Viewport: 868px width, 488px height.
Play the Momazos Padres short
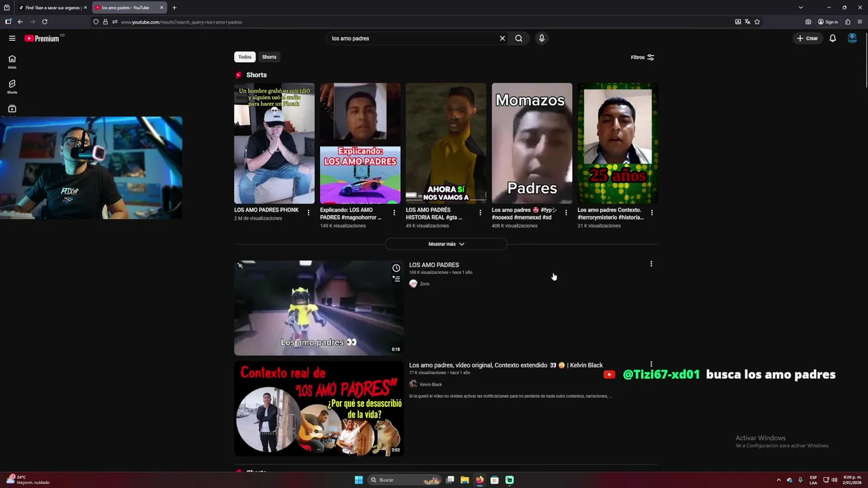[x=532, y=143]
